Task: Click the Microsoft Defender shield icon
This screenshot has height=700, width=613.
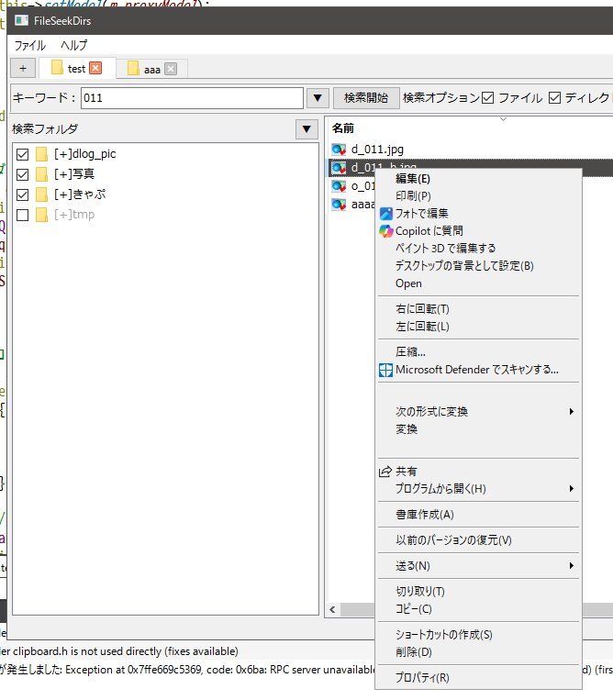Action: (x=386, y=370)
